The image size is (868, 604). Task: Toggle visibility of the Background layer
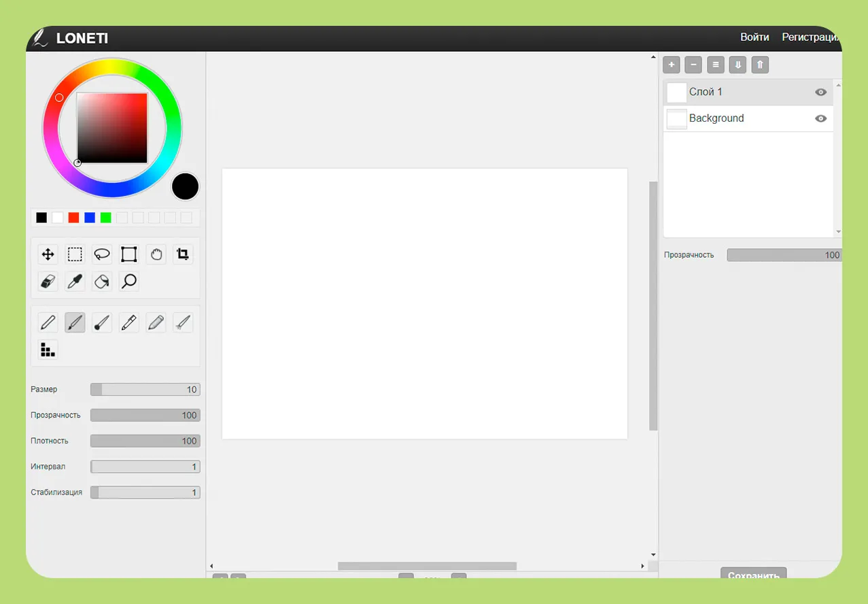(820, 118)
